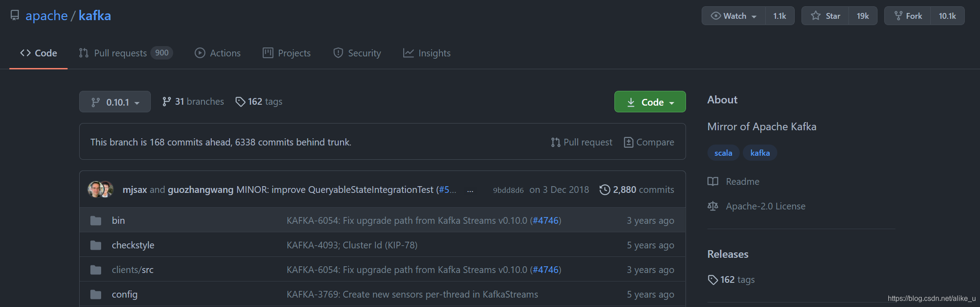
Task: Open the Projects tab
Action: [286, 53]
